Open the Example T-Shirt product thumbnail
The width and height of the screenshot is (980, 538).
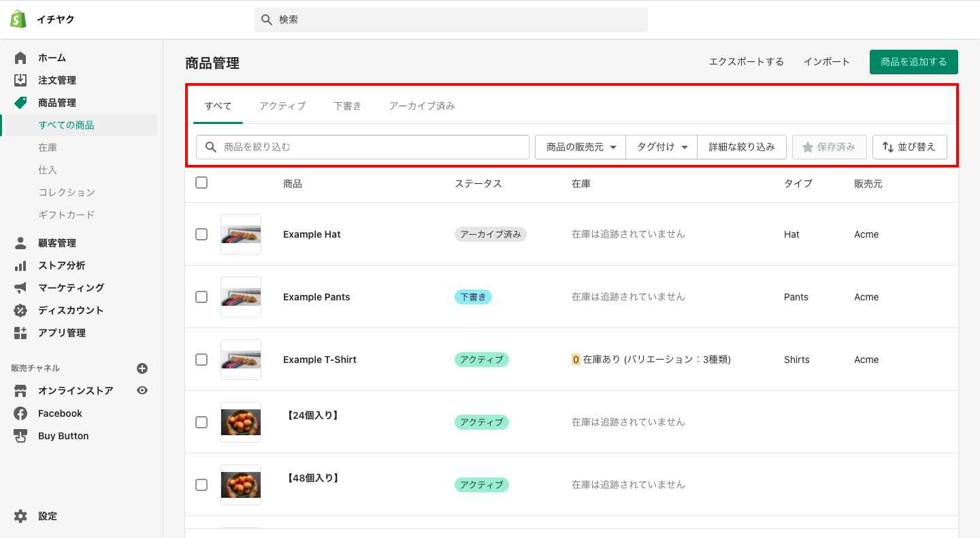click(x=241, y=360)
